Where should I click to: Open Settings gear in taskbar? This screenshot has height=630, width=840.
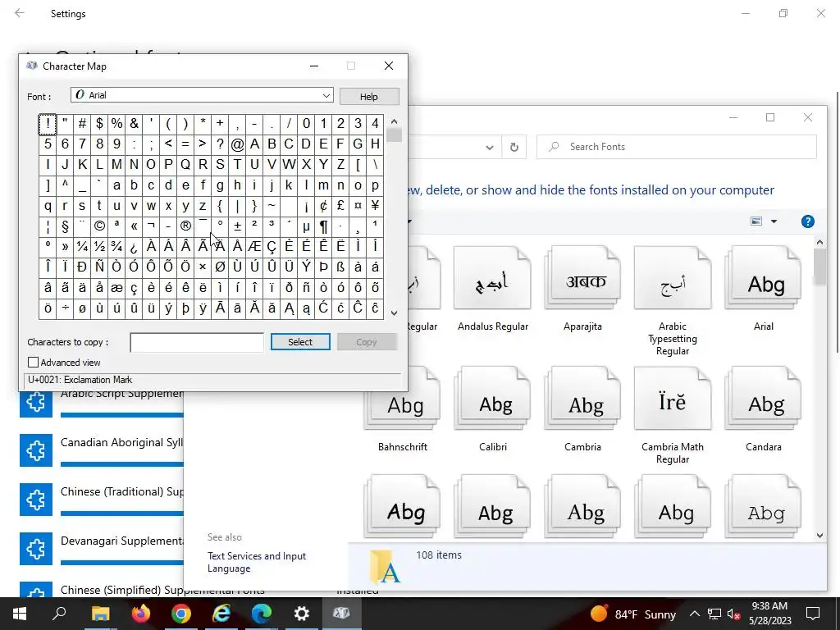click(302, 614)
